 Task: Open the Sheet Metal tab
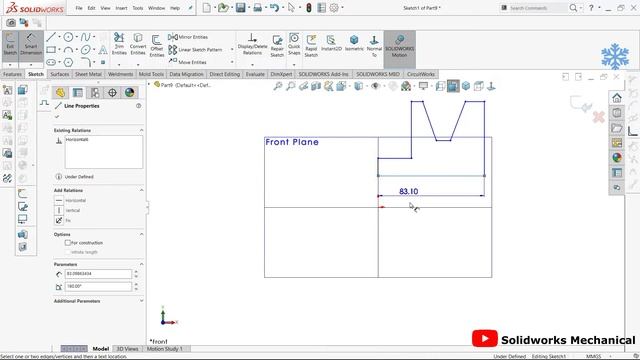coord(88,74)
